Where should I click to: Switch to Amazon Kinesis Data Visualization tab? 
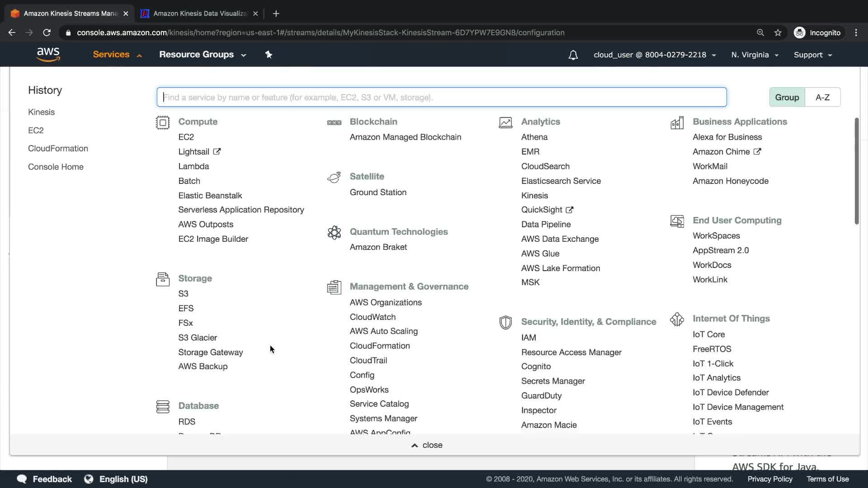[x=199, y=14]
